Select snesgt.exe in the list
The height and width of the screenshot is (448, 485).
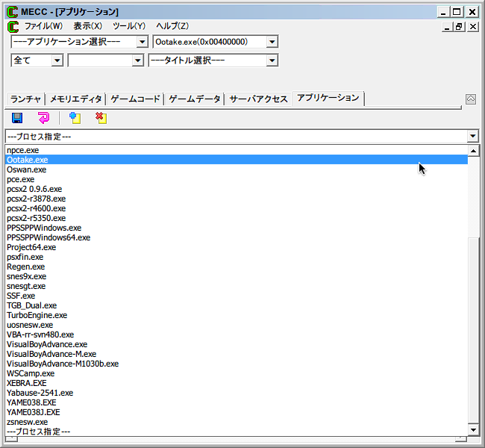(x=237, y=286)
